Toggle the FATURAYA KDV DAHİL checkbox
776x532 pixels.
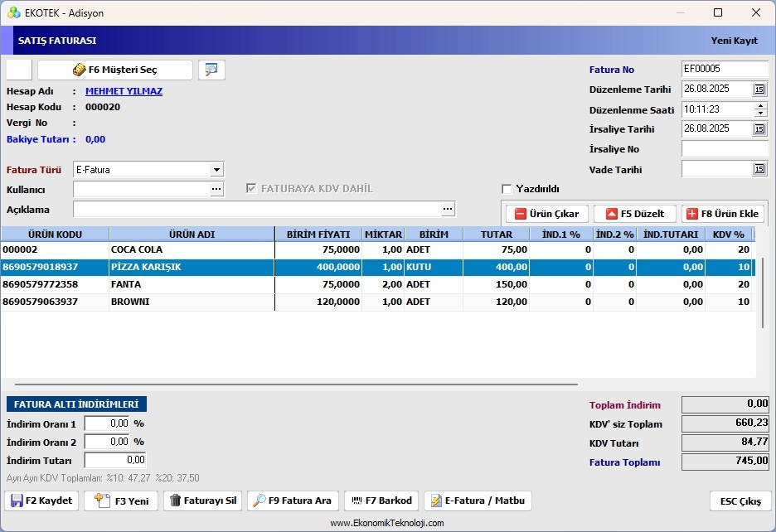(x=251, y=189)
